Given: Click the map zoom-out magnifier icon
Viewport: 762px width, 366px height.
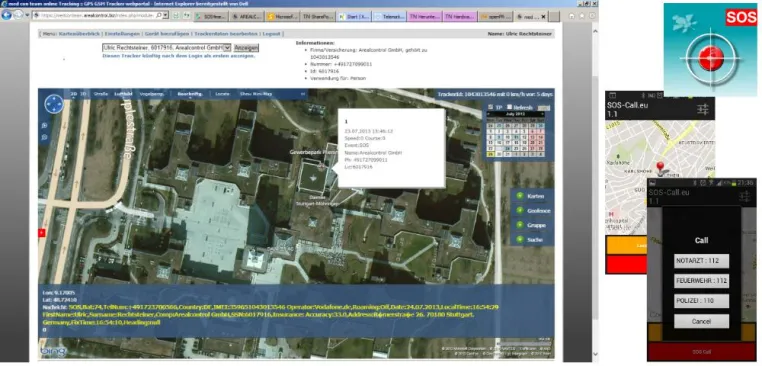Looking at the screenshot, I should pos(44,137).
